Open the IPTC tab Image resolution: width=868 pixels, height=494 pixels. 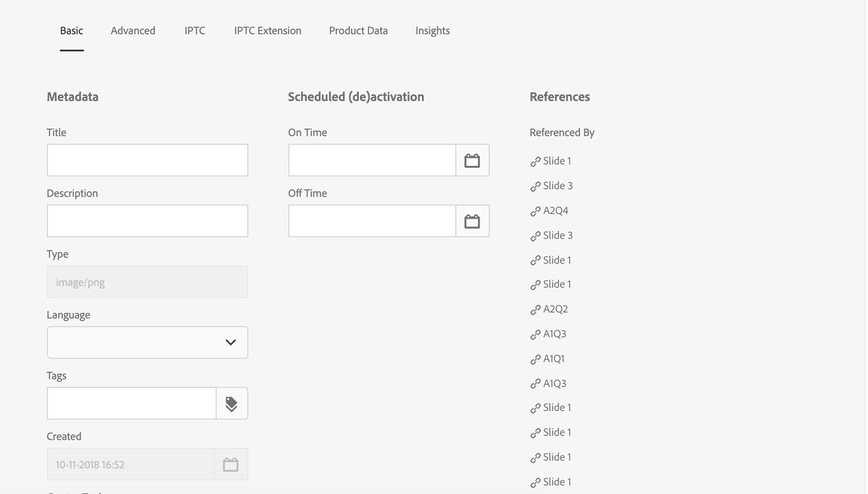(195, 31)
